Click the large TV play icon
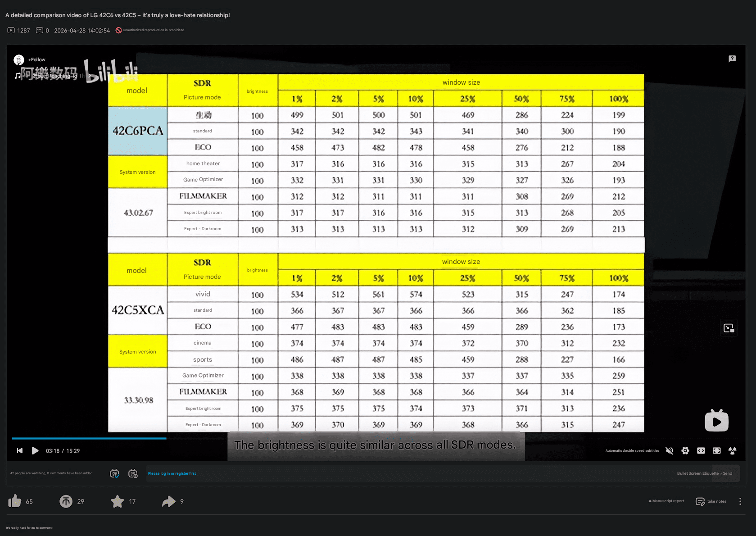The height and width of the screenshot is (536, 756). 716,421
